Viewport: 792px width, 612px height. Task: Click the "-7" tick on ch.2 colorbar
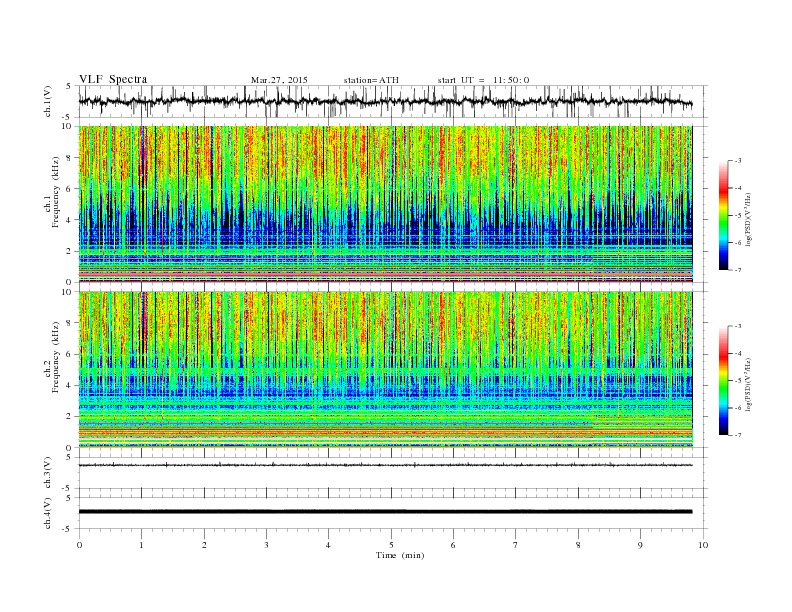pos(737,435)
